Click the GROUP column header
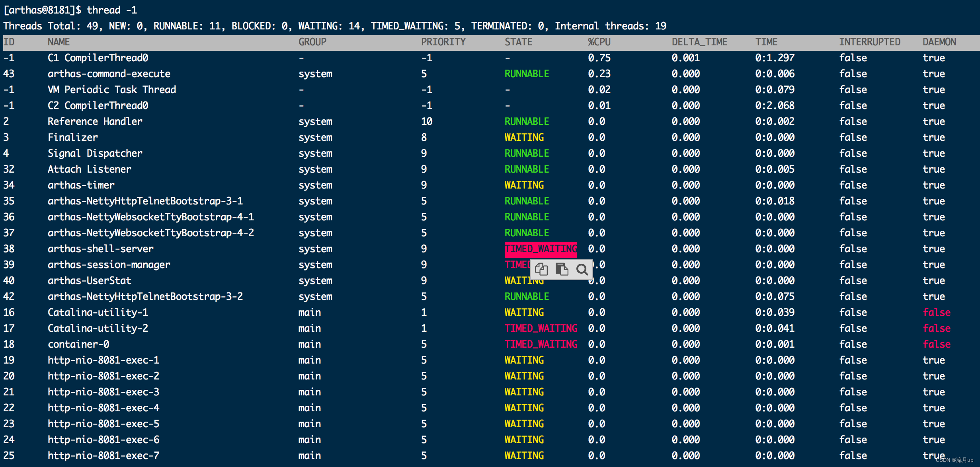Screen dimensions: 980x467 pyautogui.click(x=312, y=42)
